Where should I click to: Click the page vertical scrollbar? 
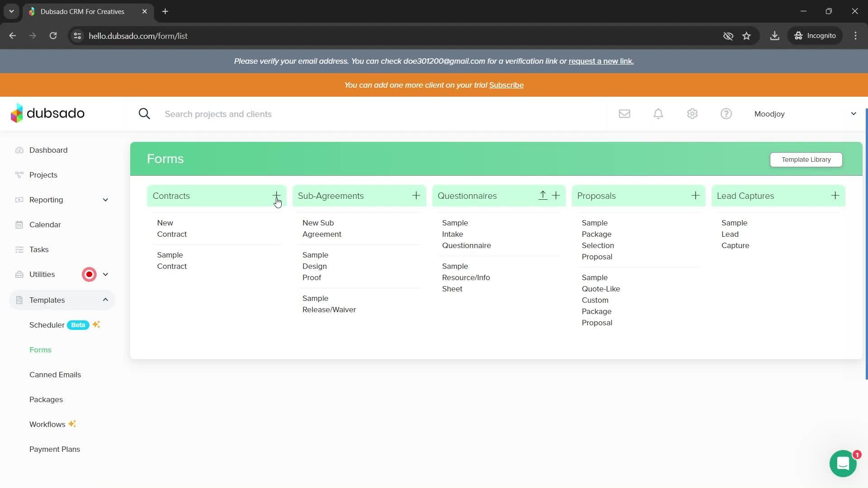(866, 244)
